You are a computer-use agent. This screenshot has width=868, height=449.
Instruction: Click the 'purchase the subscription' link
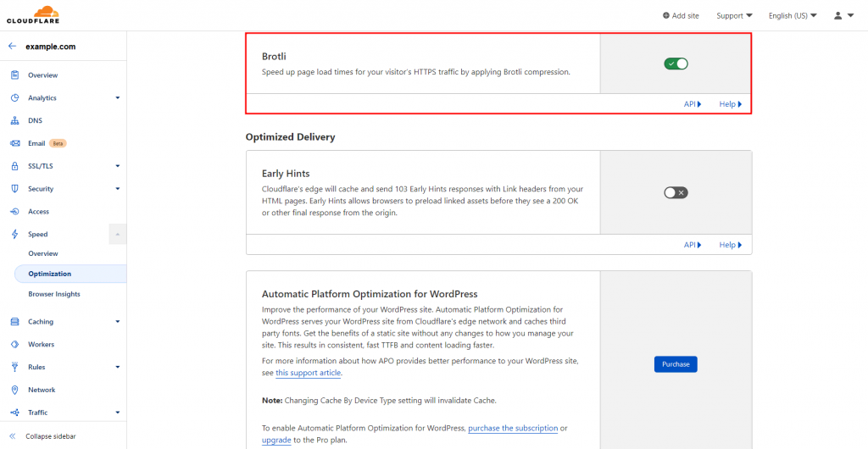(513, 428)
